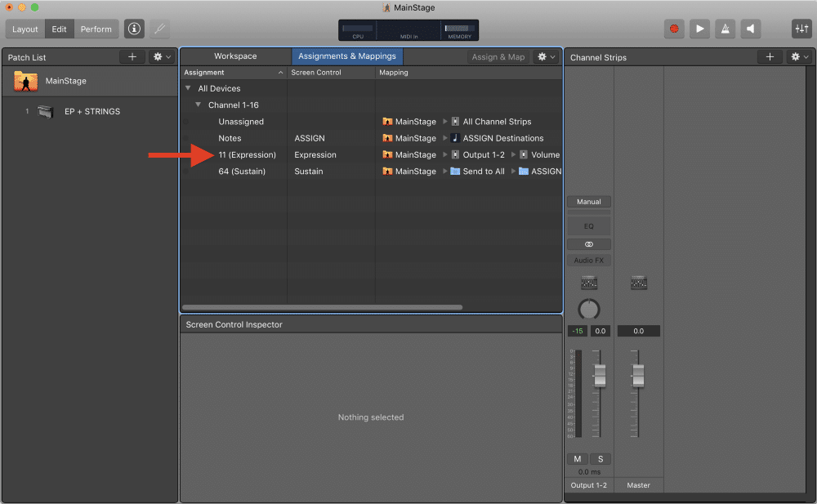Open Assignments gear action menu
817x504 pixels.
pos(546,57)
